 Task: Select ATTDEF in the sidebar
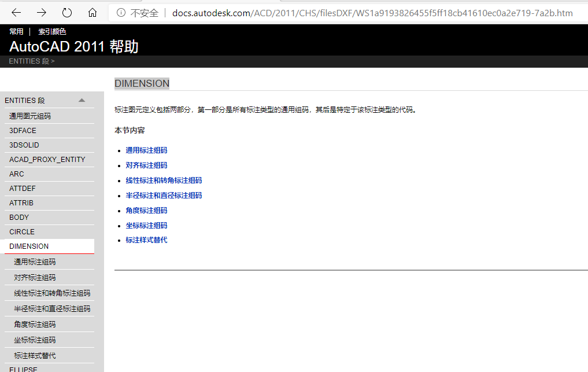point(22,188)
